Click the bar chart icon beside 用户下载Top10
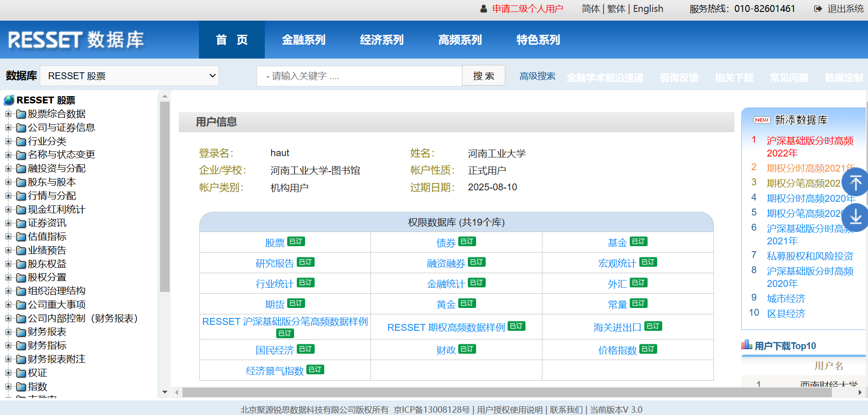Screen dimensions: 868x415 (x=746, y=345)
